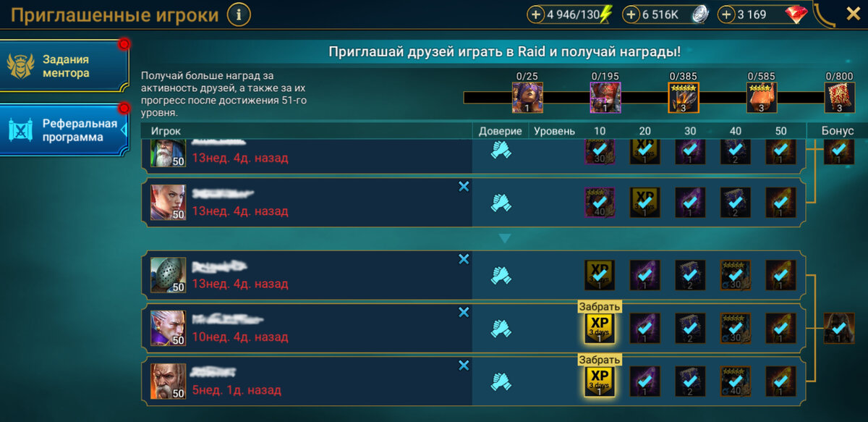The image size is (868, 422).
Task: Tap the 0/800 bonus reward icon
Action: pyautogui.click(x=840, y=97)
